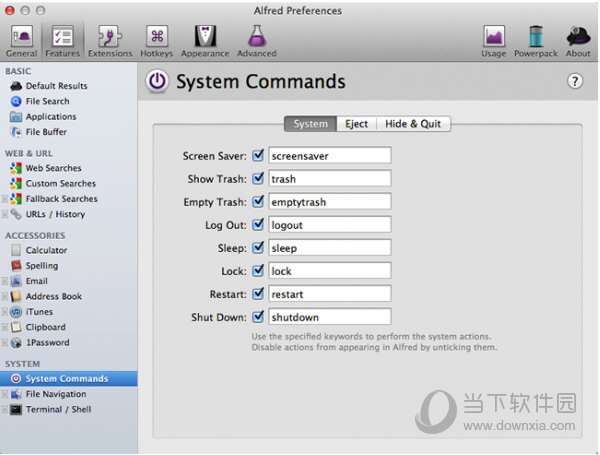This screenshot has height=455, width=600.
Task: Click the Custom Searches Google icon
Action: click(16, 183)
